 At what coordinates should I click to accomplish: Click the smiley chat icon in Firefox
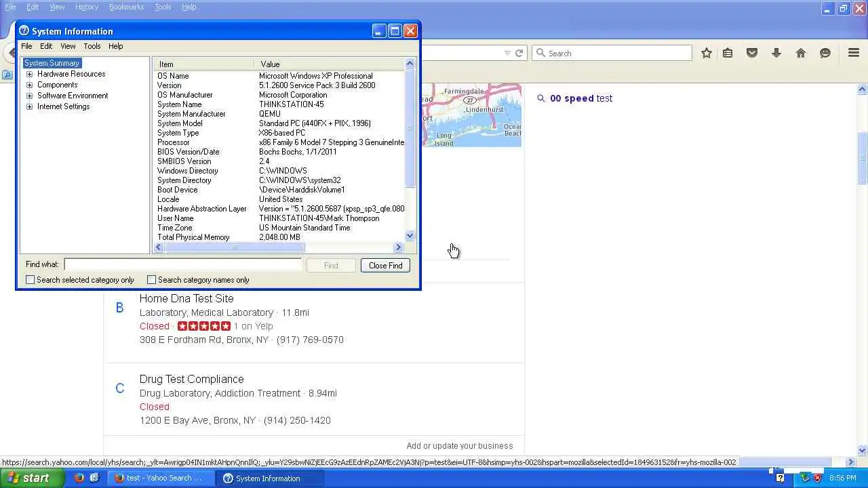[x=825, y=53]
